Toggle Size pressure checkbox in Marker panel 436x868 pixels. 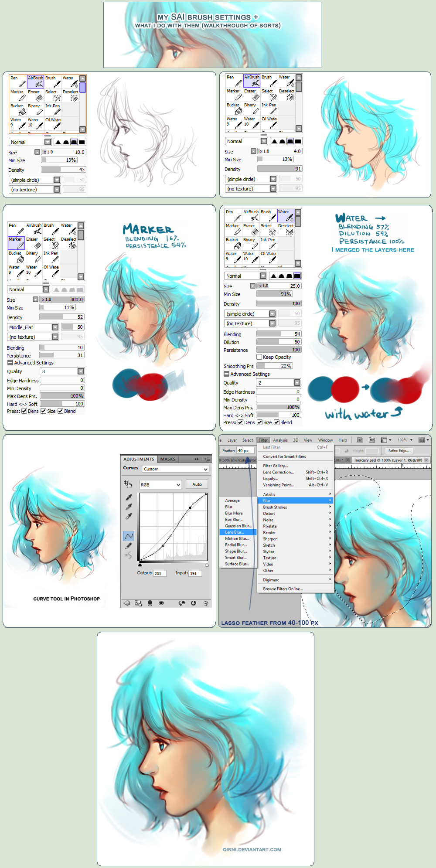click(x=43, y=411)
